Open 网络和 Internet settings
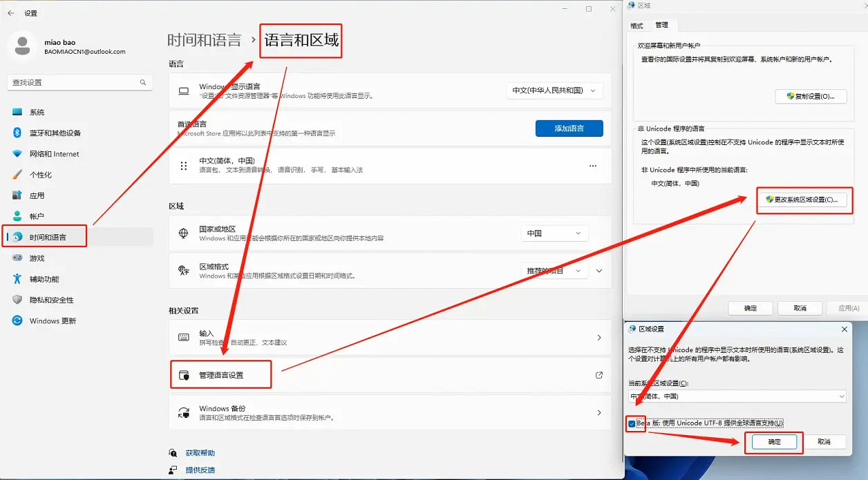This screenshot has width=868, height=480. 54,154
